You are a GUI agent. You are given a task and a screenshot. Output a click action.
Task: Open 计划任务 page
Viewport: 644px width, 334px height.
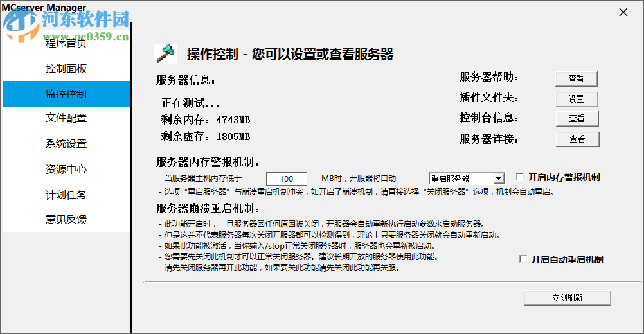(x=66, y=195)
